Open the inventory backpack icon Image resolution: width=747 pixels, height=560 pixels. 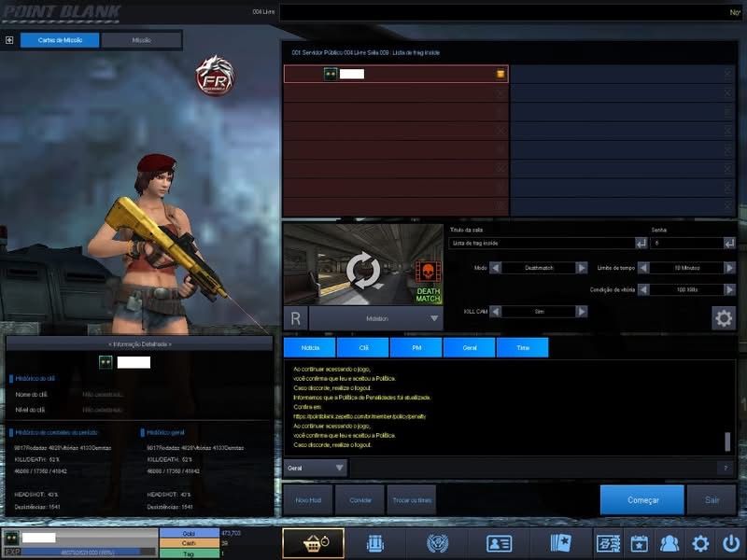coord(375,543)
